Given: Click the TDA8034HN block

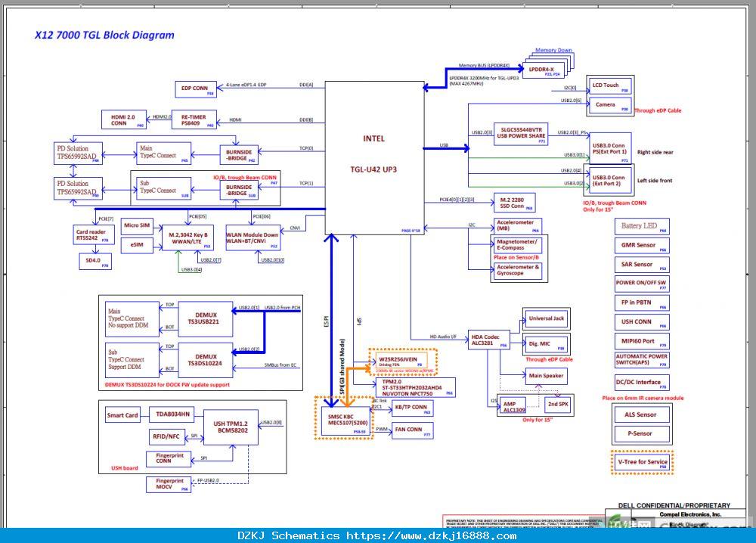Looking at the screenshot, I should pyautogui.click(x=172, y=414).
